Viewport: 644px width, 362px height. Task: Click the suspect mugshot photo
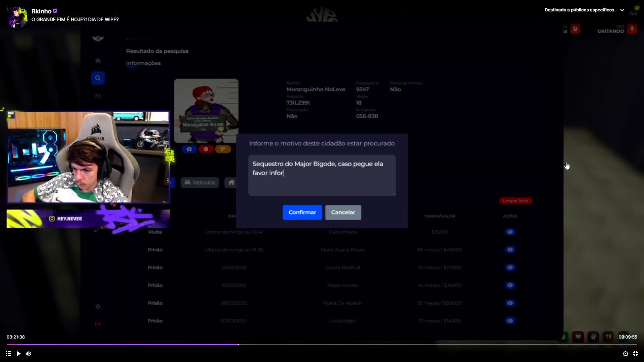(206, 111)
